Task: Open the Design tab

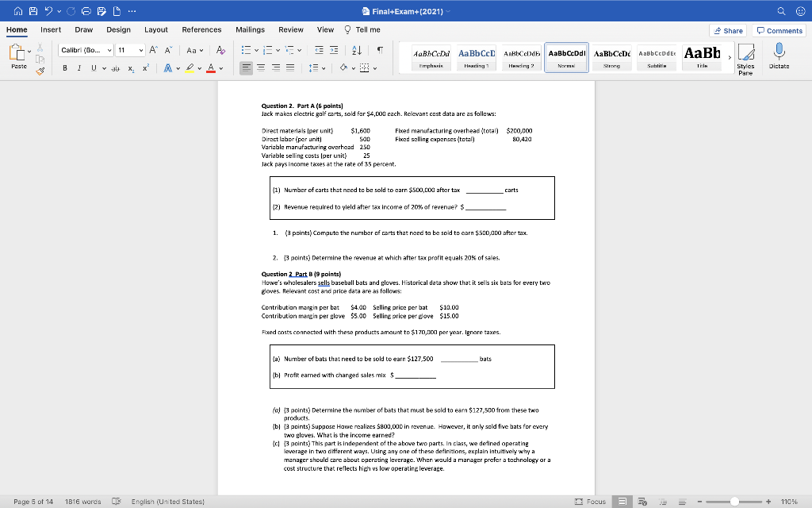Action: pos(119,29)
